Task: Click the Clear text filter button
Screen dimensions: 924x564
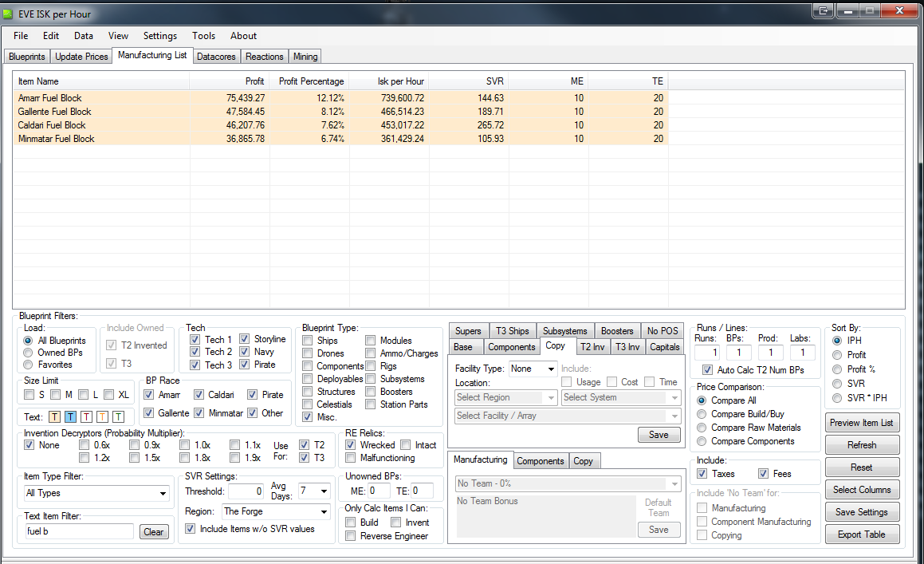Action: tap(154, 531)
